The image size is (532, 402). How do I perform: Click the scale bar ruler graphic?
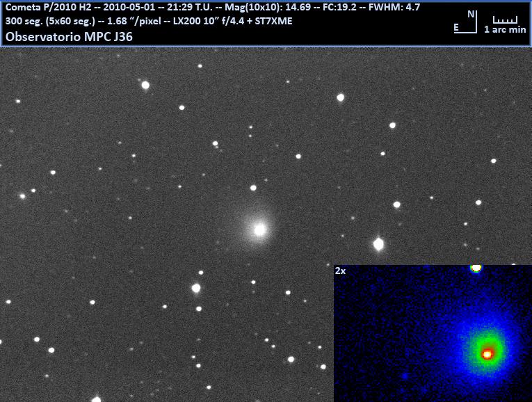point(505,19)
